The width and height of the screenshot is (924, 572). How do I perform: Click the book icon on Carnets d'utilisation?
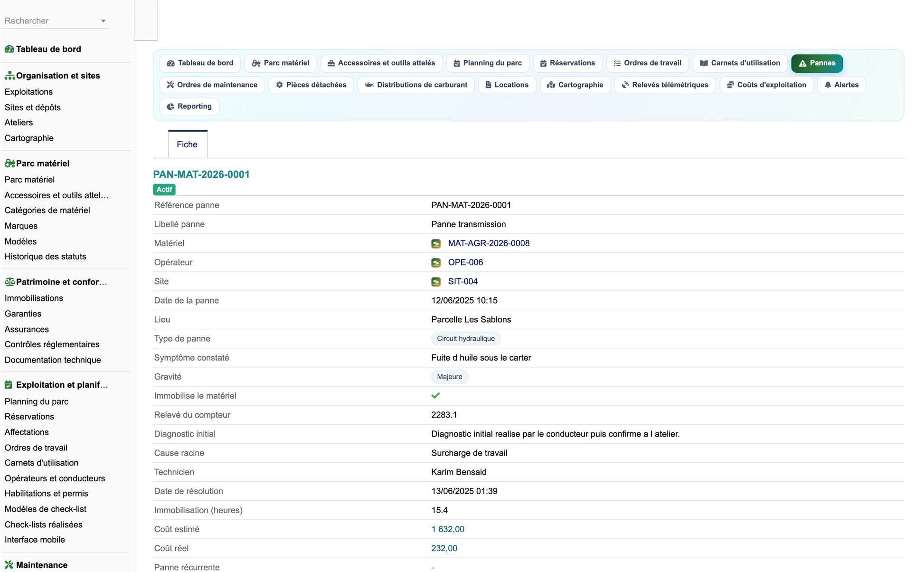(704, 63)
